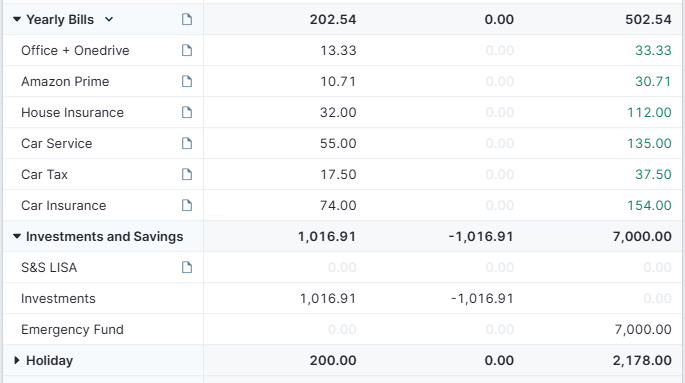Click Car Service balance 135.00

649,143
